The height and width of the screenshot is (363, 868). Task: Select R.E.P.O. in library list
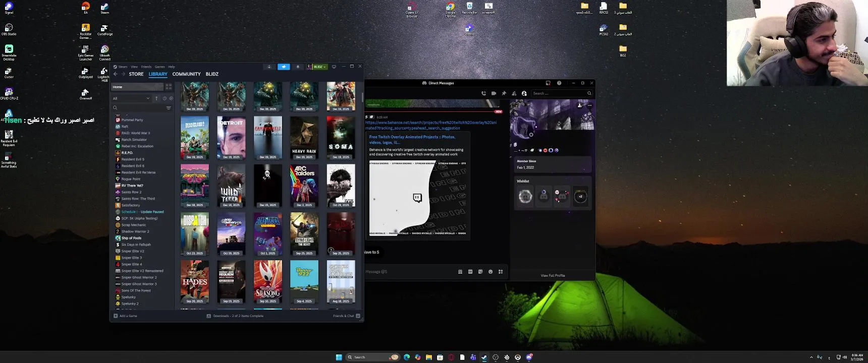click(x=127, y=153)
